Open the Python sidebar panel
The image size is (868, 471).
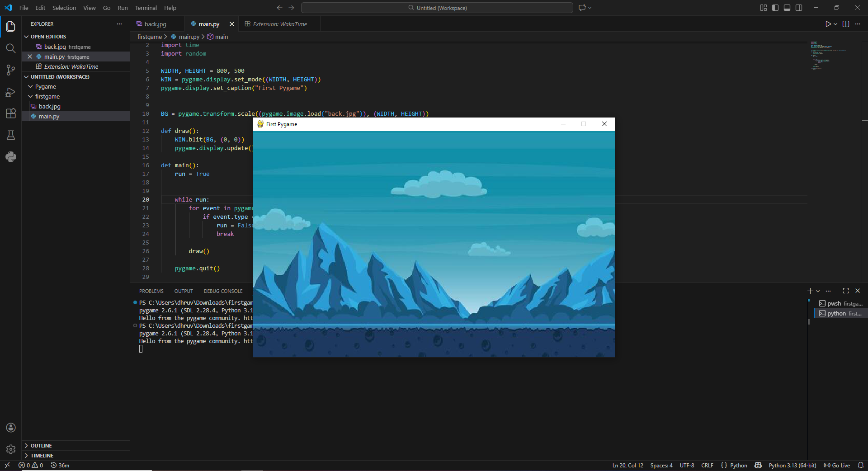pos(11,157)
